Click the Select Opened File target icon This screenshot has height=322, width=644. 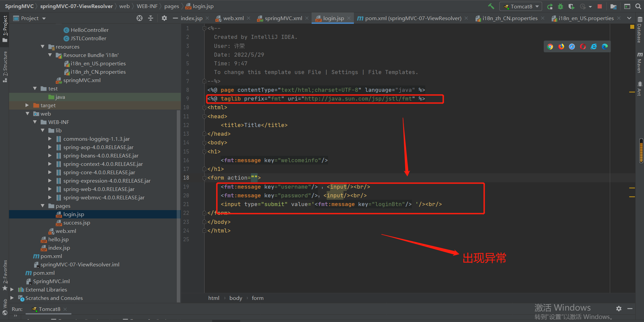click(140, 18)
